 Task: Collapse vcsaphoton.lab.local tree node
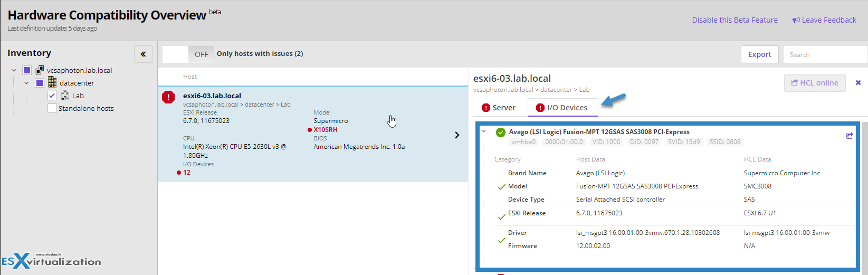[x=14, y=70]
